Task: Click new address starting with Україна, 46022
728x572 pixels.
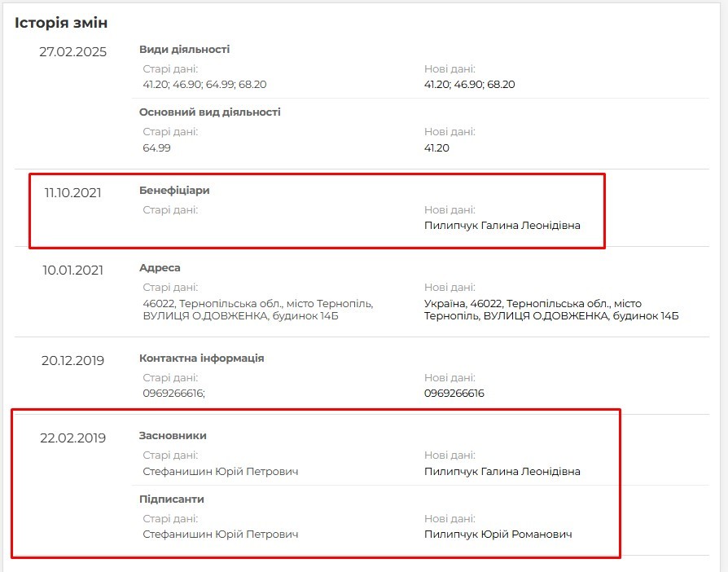Action: (x=551, y=310)
